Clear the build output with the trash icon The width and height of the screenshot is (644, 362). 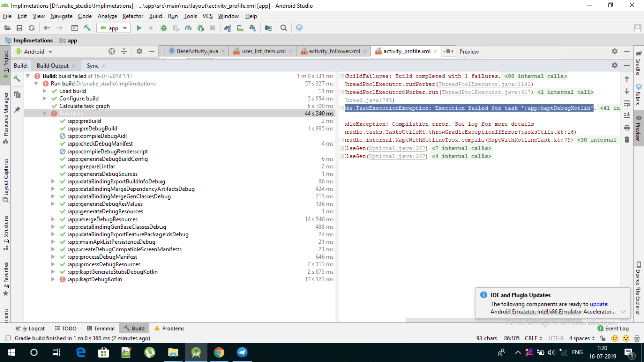[x=626, y=139]
